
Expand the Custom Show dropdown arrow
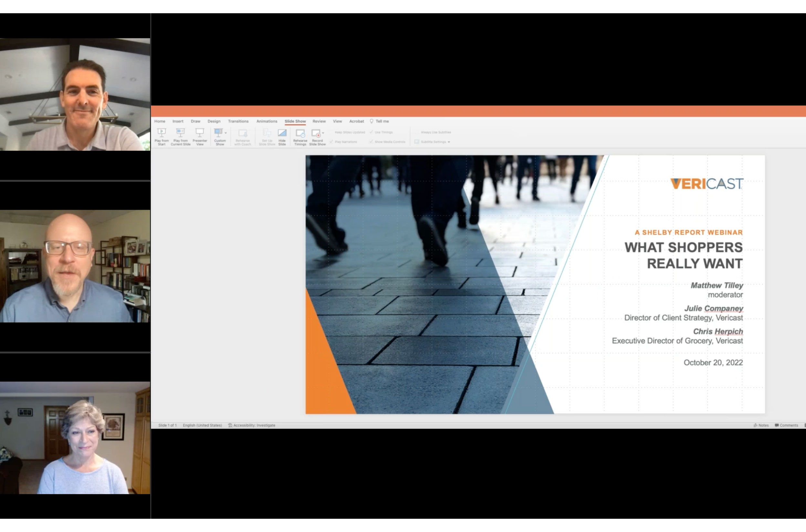[225, 133]
